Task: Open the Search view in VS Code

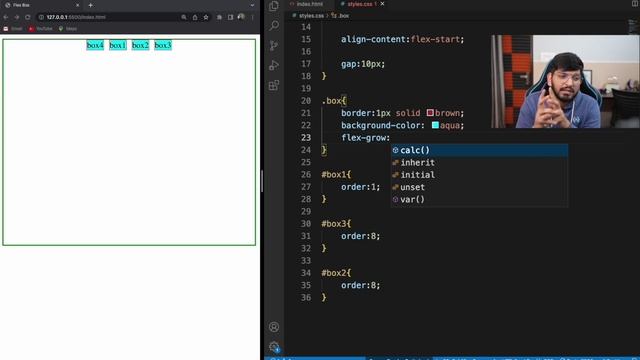Action: pyautogui.click(x=274, y=25)
